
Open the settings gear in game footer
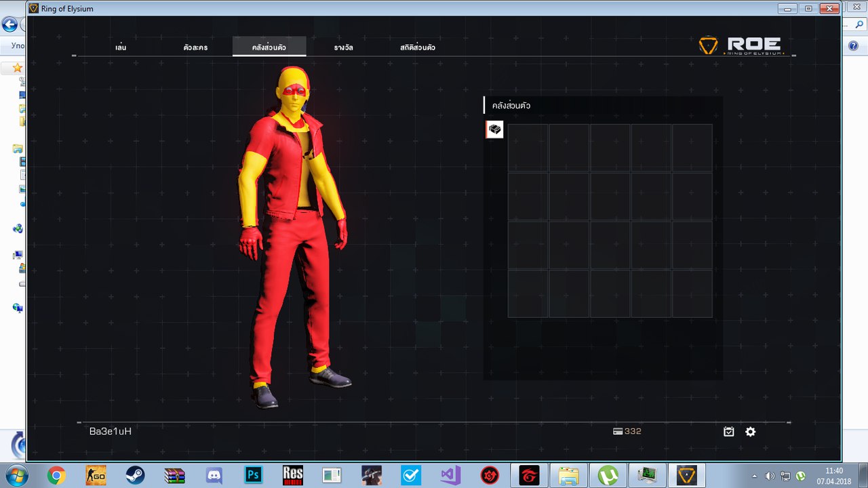pos(750,432)
